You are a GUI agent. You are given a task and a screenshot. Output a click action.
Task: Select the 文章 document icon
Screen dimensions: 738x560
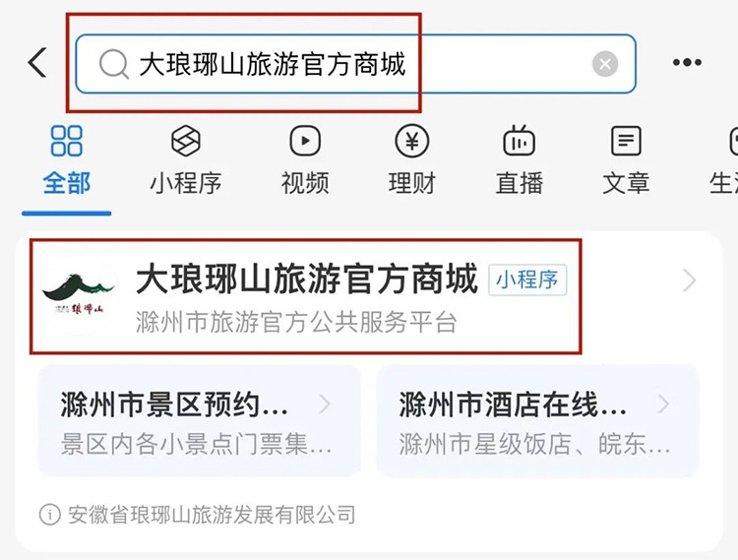(626, 140)
